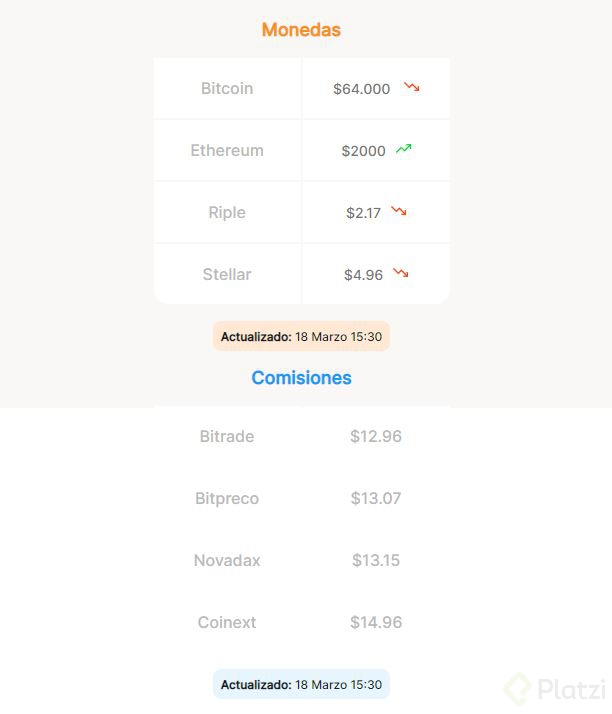The image size is (612, 714).
Task: Select the Ethereum name cell
Action: coord(227,150)
